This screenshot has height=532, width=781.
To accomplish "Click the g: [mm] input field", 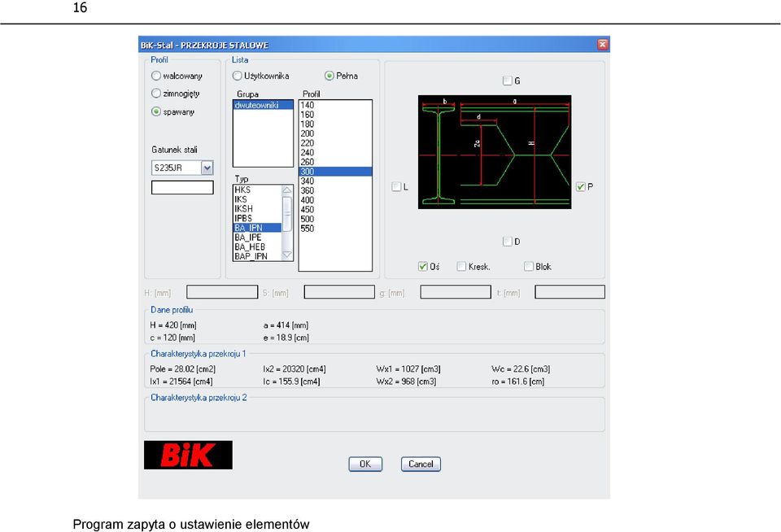I will point(456,292).
